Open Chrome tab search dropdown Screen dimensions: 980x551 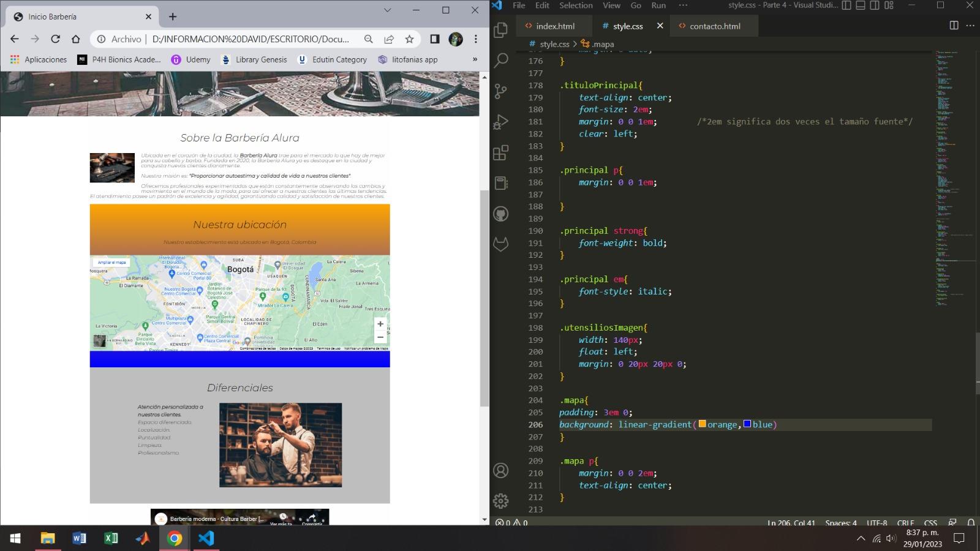pyautogui.click(x=387, y=10)
